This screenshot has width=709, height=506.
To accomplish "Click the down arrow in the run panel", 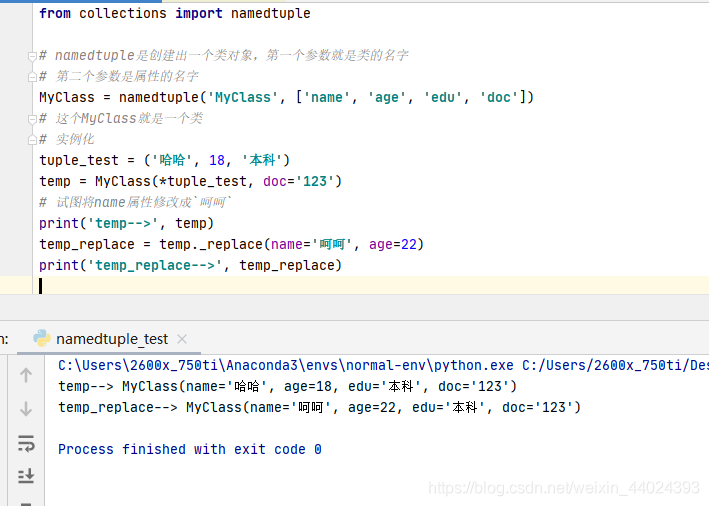I will point(26,408).
